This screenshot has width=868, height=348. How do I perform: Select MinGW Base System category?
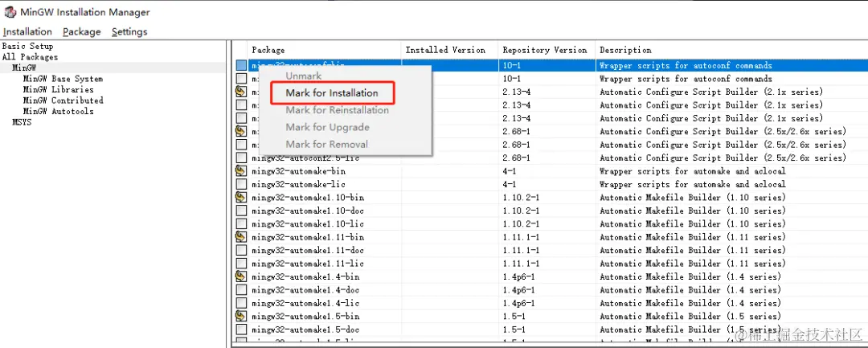click(63, 79)
